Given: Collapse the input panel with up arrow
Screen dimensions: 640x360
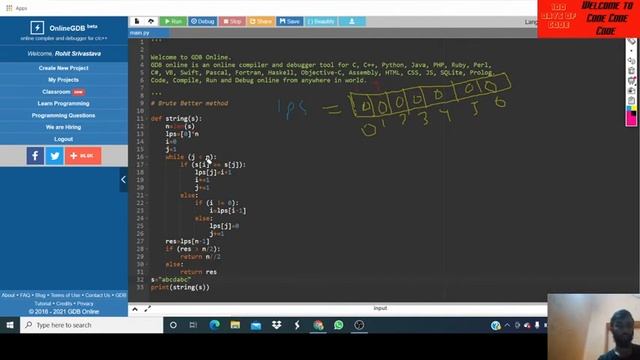Looking at the screenshot, I should [135, 309].
